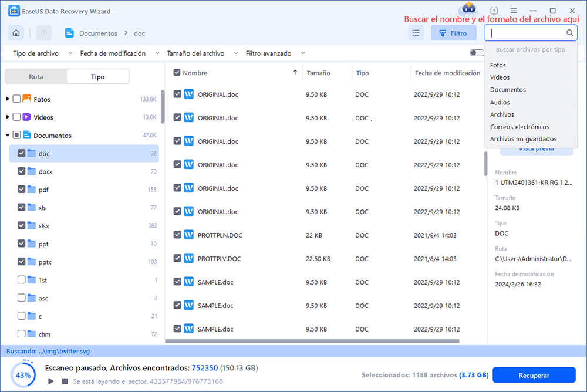This screenshot has width=587, height=392.
Task: Toggle the switch next to Filtro avanzado
Action: [x=477, y=53]
